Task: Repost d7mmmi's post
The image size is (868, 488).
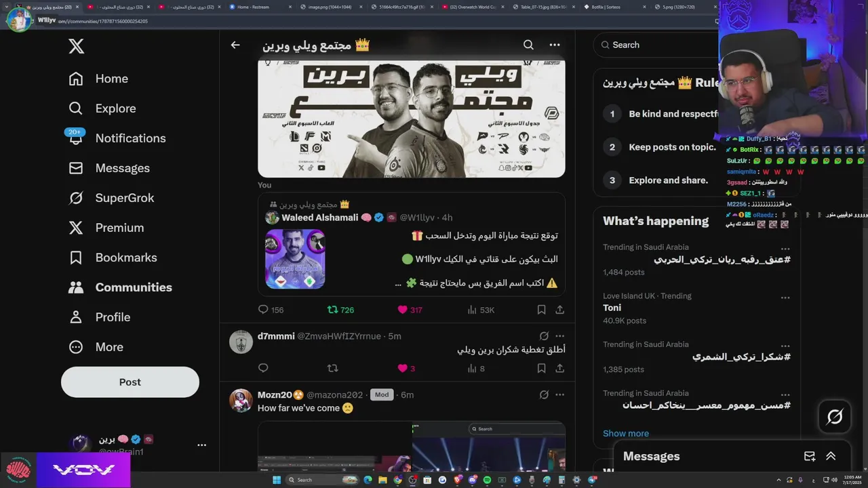Action: click(x=332, y=368)
